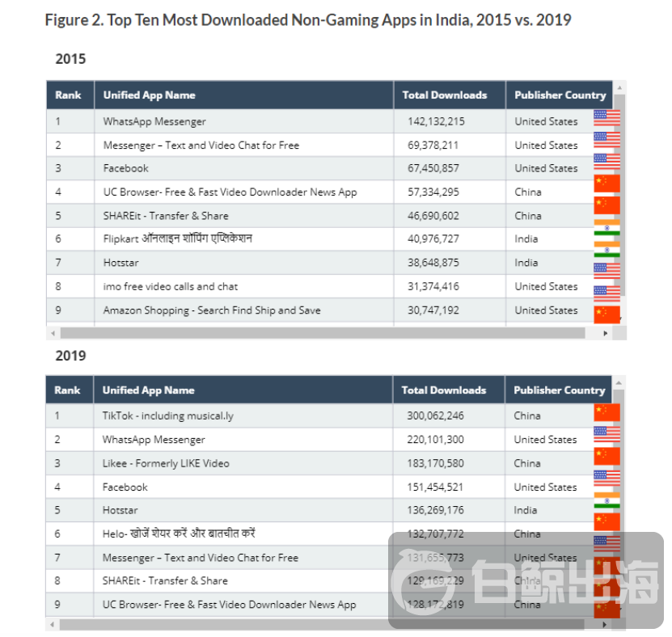The width and height of the screenshot is (672, 637).
Task: Click the left arrow of the 2015 table's horizontal scrollbar
Action: point(53,333)
